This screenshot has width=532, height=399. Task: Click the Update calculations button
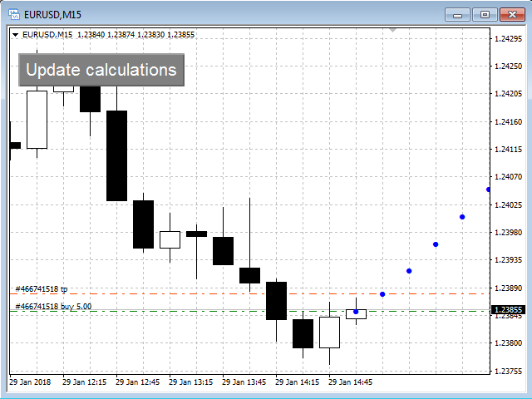[101, 70]
